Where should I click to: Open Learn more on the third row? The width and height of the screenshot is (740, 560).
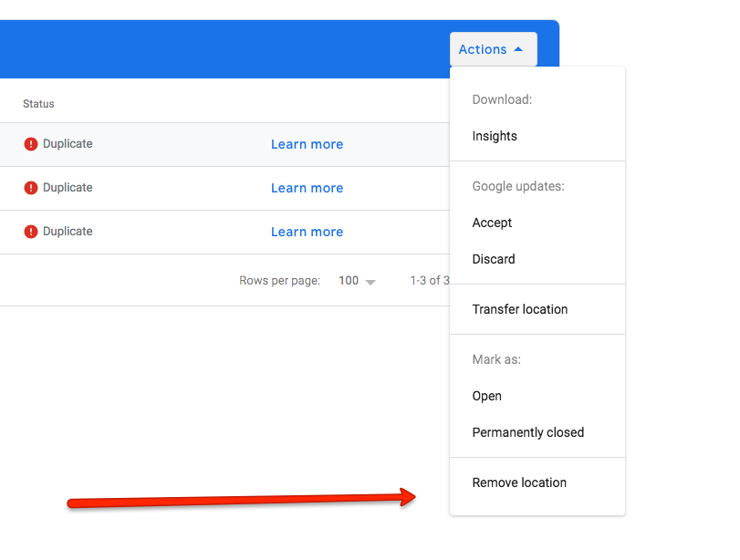click(307, 232)
